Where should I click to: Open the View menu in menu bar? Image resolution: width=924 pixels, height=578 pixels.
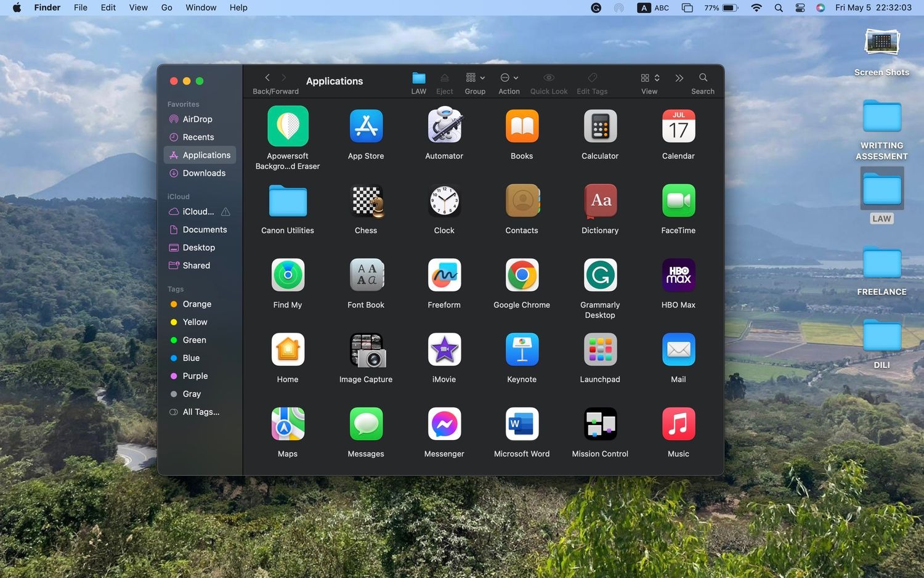click(139, 7)
